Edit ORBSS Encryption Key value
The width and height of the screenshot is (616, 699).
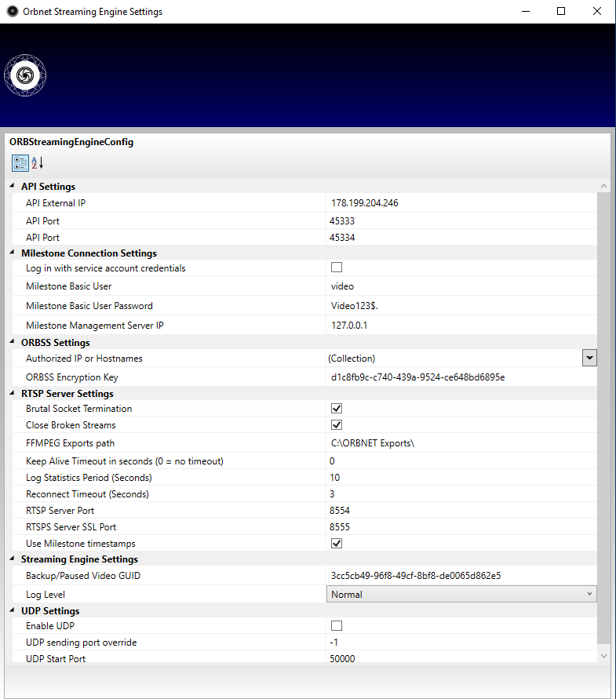click(x=461, y=377)
